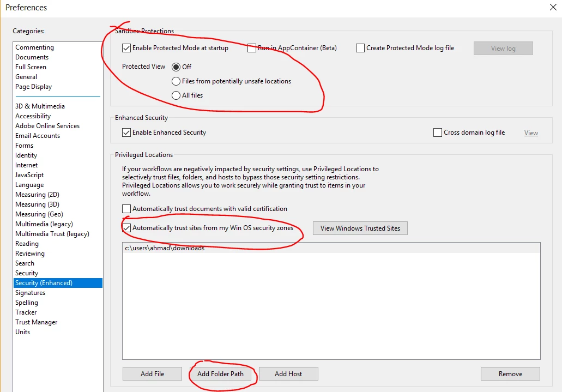Check Automatically trust documents with valid certification
The height and width of the screenshot is (392, 562).
[126, 209]
